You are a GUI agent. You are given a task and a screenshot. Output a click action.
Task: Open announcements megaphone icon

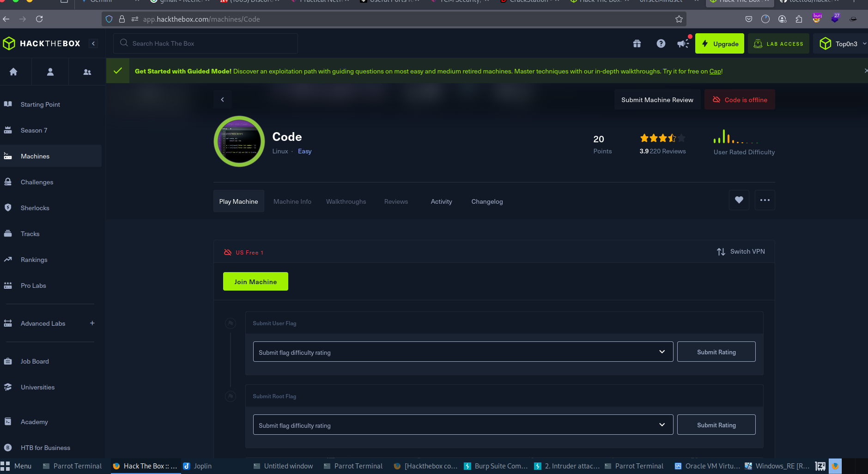pos(682,43)
